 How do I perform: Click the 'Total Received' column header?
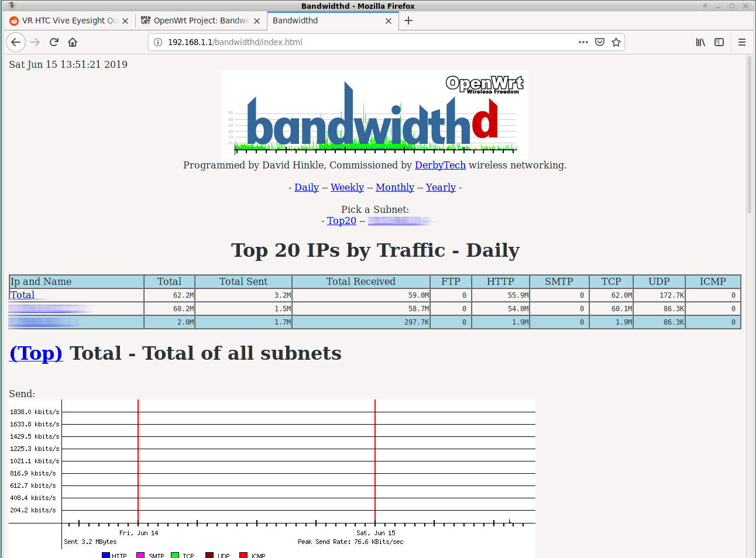pyautogui.click(x=361, y=281)
